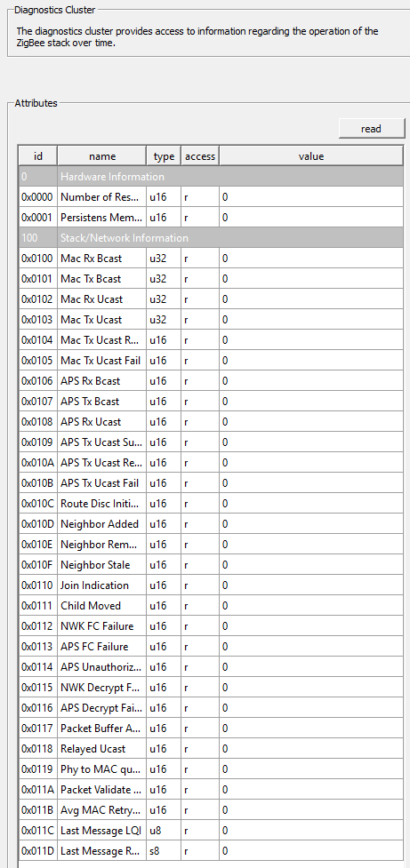Viewport: 410px width, 868px height.
Task: Select the APS Rx Ucast row
Action: point(211,422)
